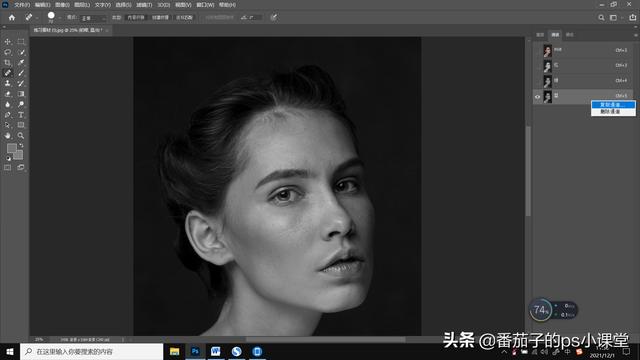This screenshot has width=640, height=360.
Task: Open Word from the Windows taskbar
Action: [x=216, y=351]
